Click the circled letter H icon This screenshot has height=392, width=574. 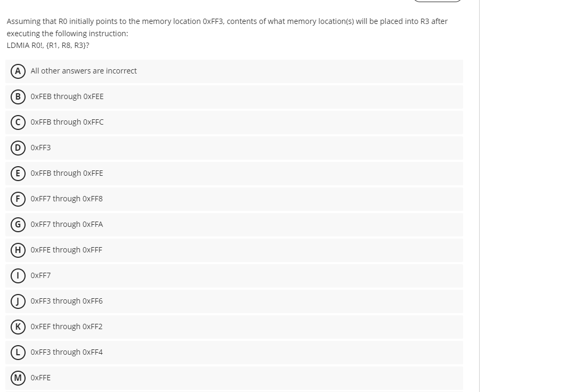(18, 250)
